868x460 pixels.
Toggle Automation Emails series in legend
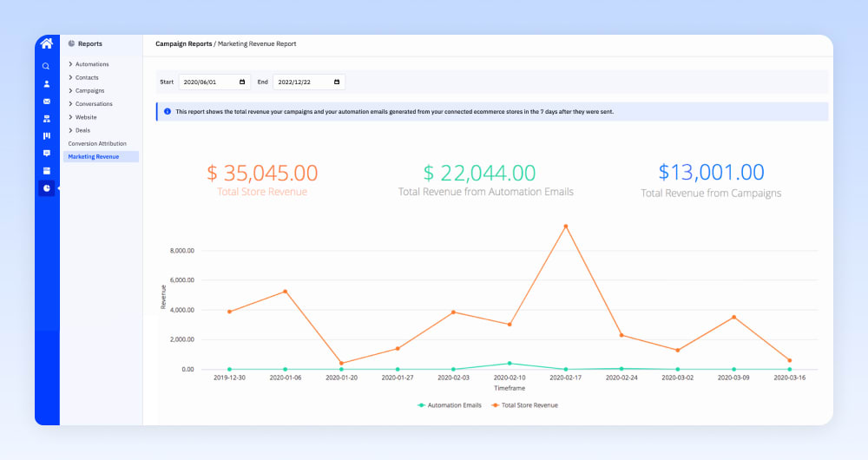click(449, 405)
